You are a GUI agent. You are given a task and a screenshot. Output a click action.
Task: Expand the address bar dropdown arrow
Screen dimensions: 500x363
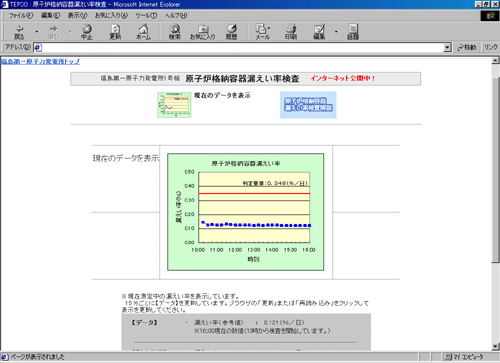click(447, 48)
